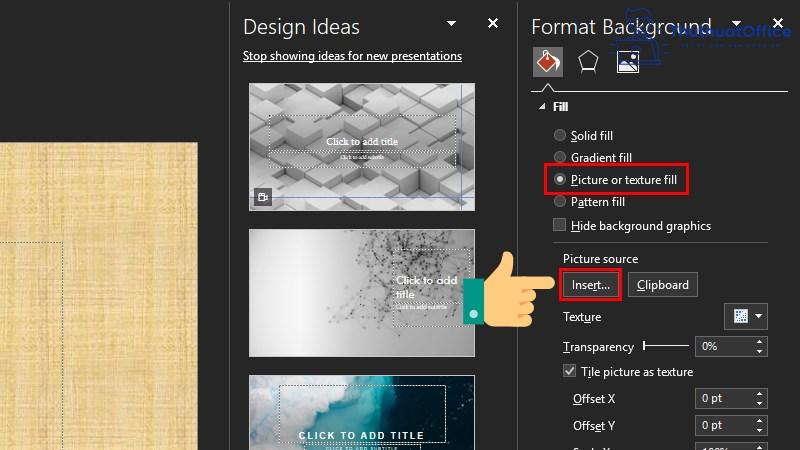Open Design Ideas pane options arrow
This screenshot has height=450, width=800.
point(452,23)
